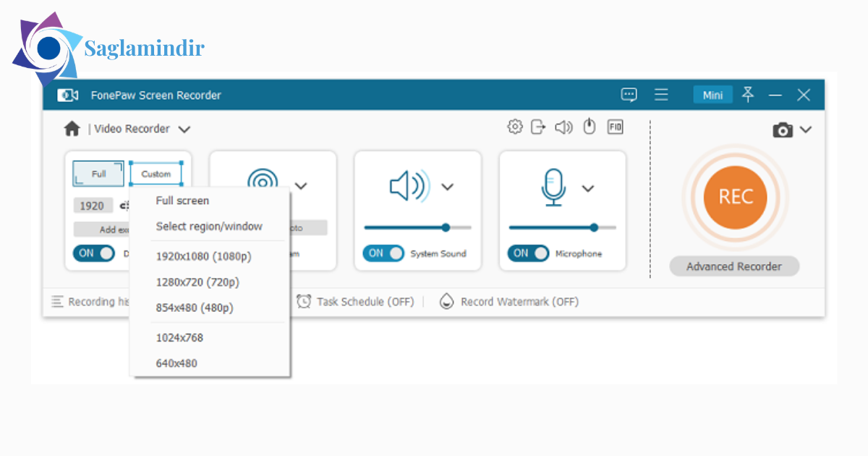Expand the Video Recorder mode dropdown
The height and width of the screenshot is (456, 868).
pos(184,130)
